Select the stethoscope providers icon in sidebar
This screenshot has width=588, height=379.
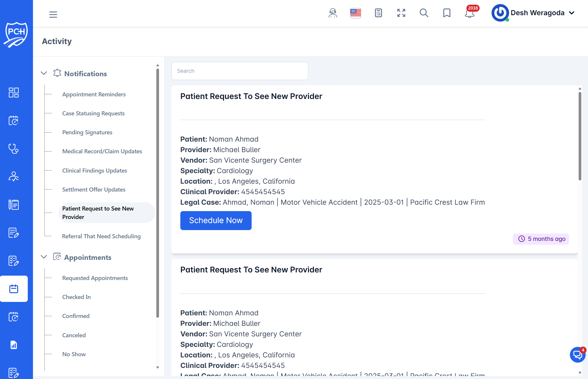click(x=14, y=149)
